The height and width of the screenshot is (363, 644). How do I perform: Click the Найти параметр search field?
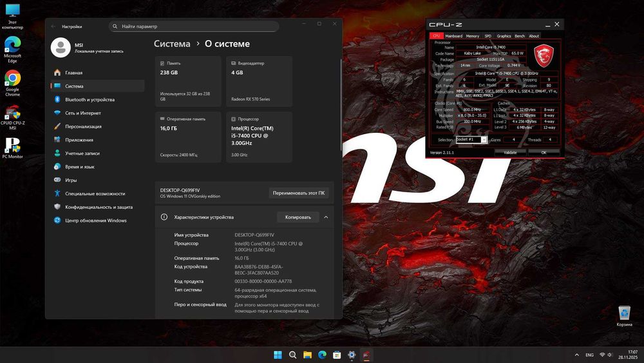[194, 26]
